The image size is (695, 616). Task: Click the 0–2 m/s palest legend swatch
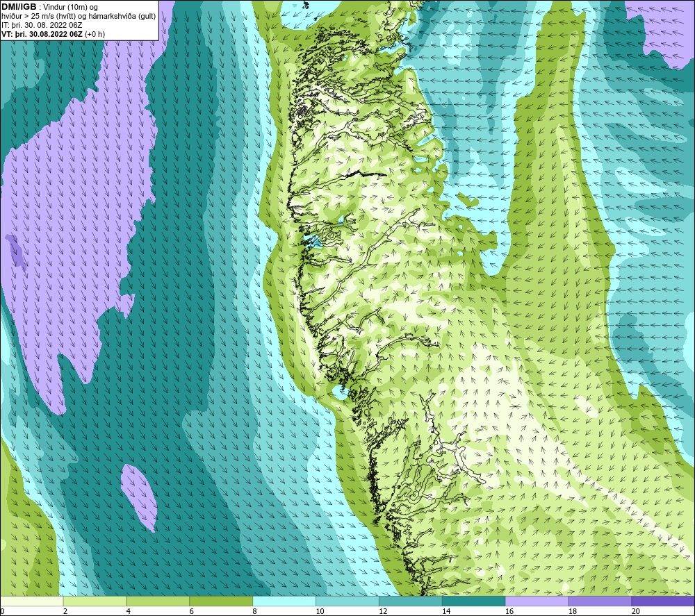32,601
